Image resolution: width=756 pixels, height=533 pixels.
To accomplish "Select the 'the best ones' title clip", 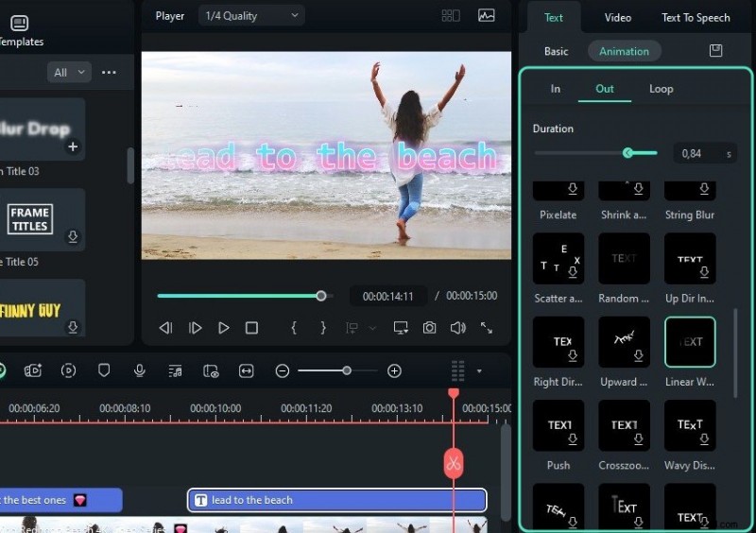I will pyautogui.click(x=60, y=500).
